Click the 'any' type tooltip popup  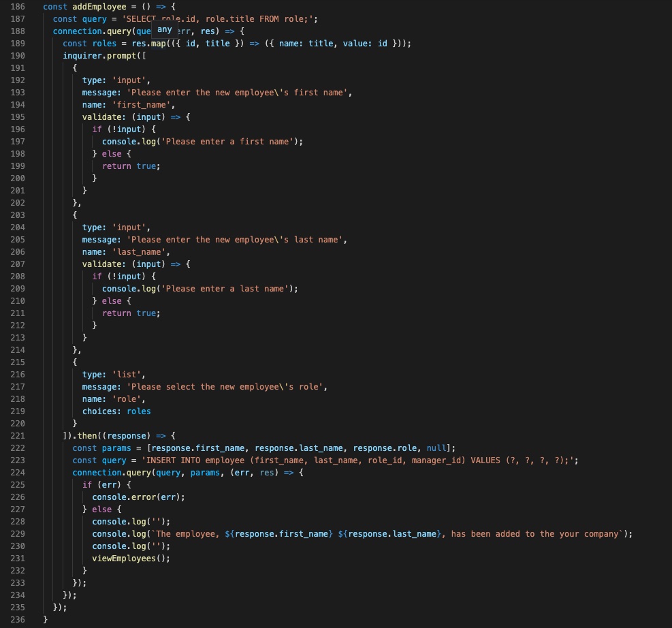point(164,30)
